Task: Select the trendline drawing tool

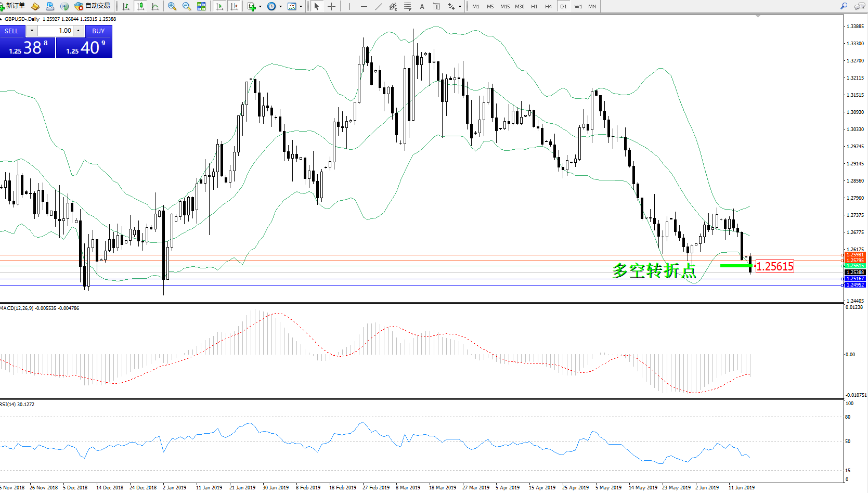Action: pyautogui.click(x=379, y=6)
